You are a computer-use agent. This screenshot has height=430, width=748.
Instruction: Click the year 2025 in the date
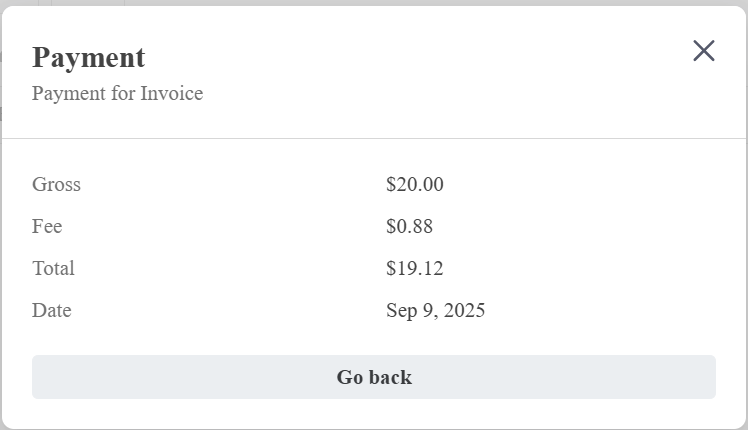pyautogui.click(x=464, y=311)
